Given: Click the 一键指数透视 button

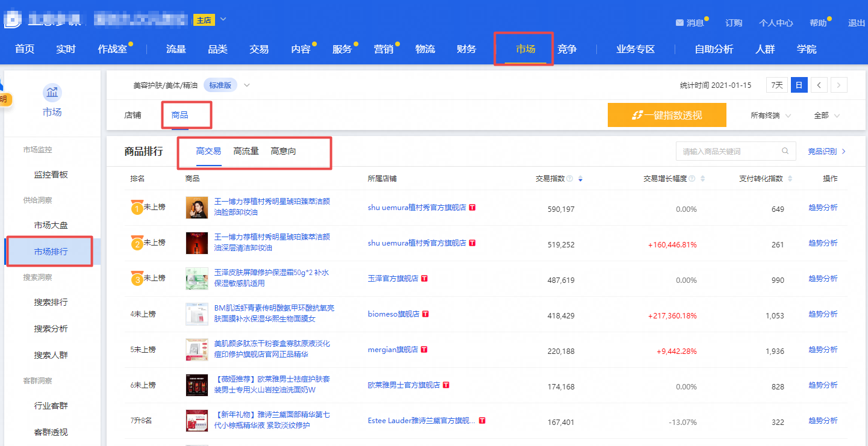Looking at the screenshot, I should [x=667, y=115].
